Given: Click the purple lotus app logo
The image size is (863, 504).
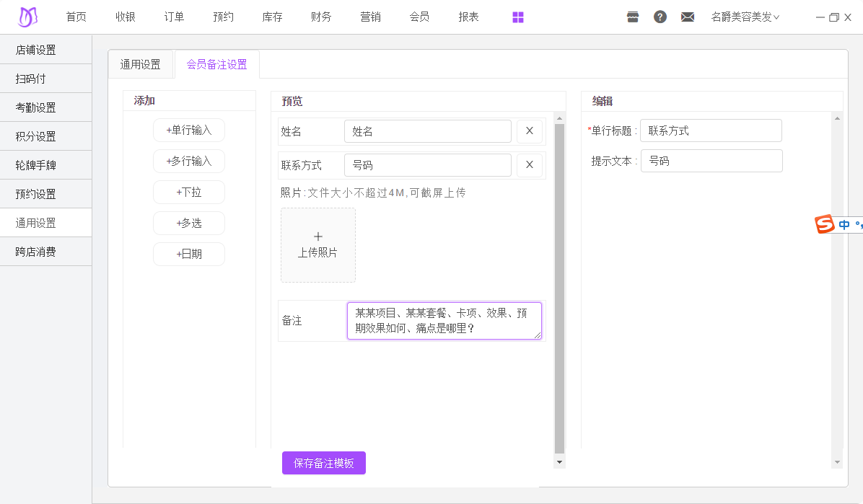Looking at the screenshot, I should click(x=27, y=17).
